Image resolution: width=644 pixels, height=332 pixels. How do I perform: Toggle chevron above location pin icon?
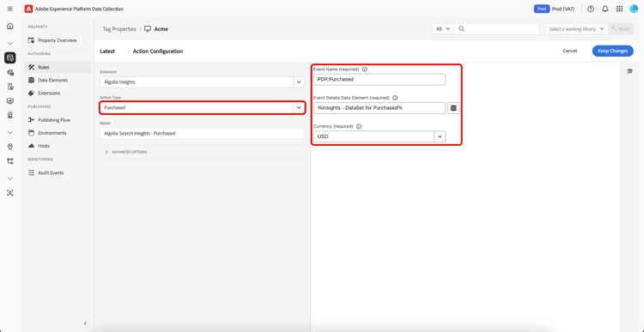[10, 133]
